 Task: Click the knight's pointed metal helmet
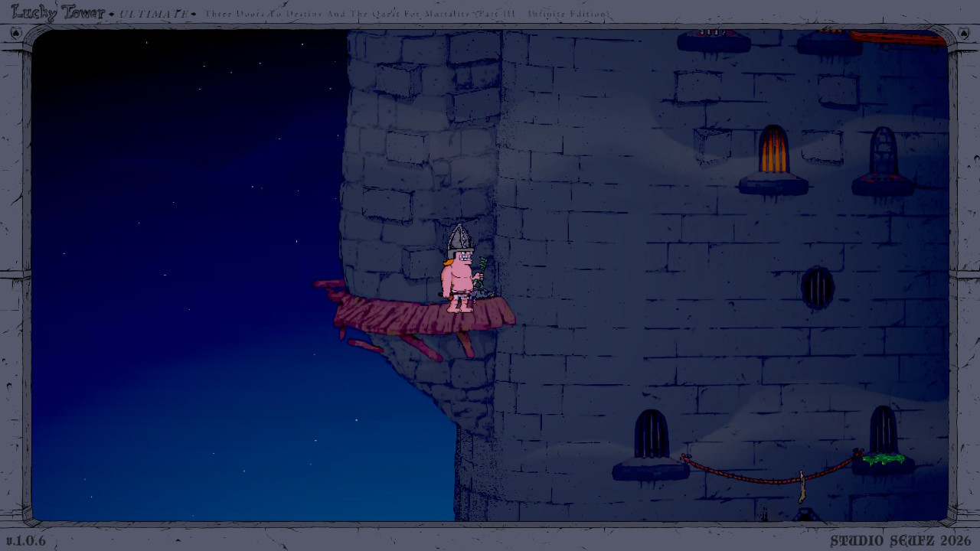point(460,240)
